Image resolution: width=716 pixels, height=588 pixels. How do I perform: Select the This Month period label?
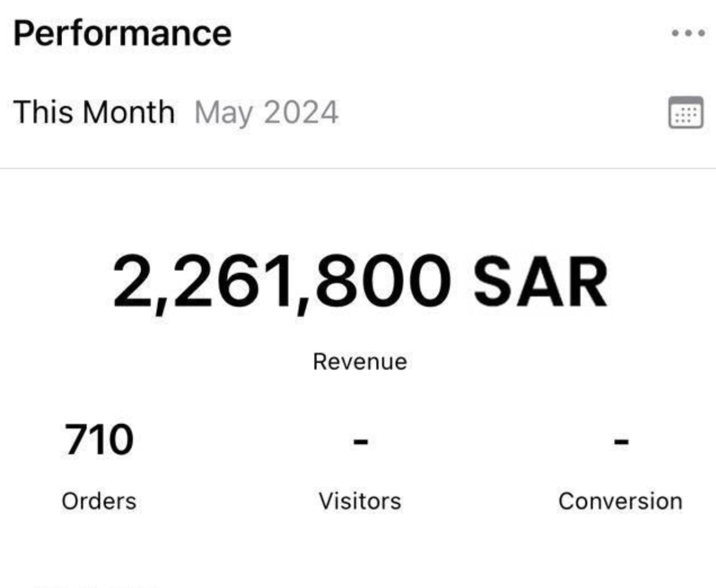(93, 113)
